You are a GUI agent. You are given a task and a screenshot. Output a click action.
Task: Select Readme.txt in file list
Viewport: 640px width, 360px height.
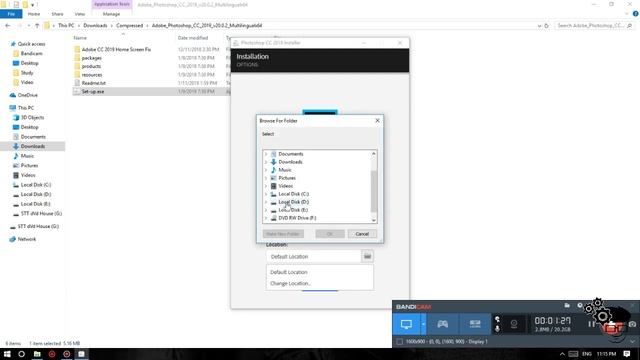pyautogui.click(x=93, y=83)
